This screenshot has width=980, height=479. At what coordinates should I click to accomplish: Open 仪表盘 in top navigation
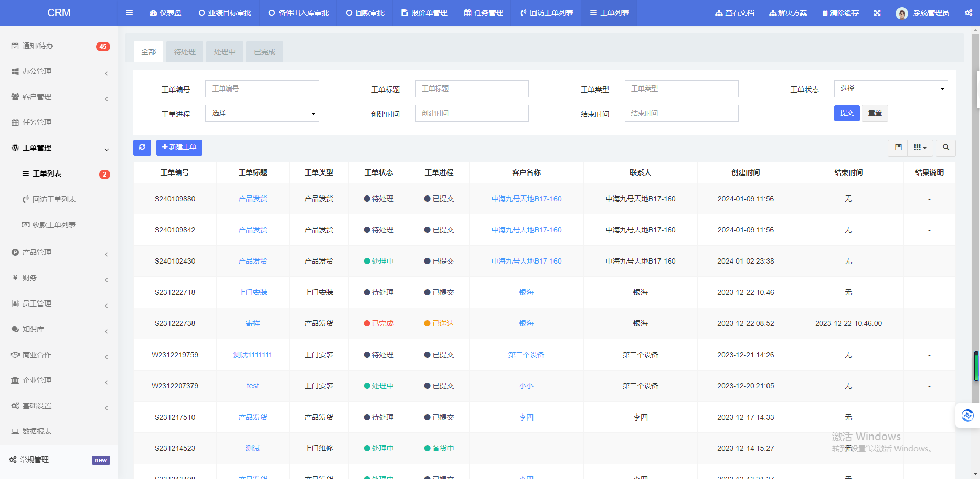coord(165,13)
